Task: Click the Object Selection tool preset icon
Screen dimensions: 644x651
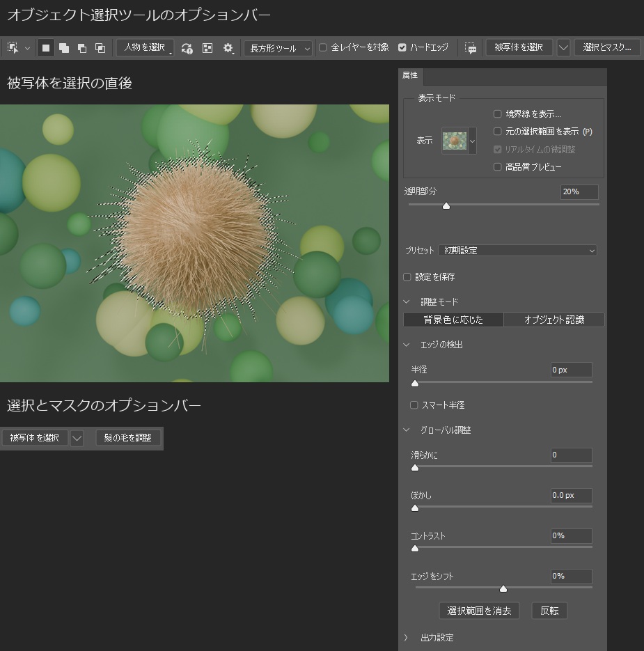Action: click(13, 48)
